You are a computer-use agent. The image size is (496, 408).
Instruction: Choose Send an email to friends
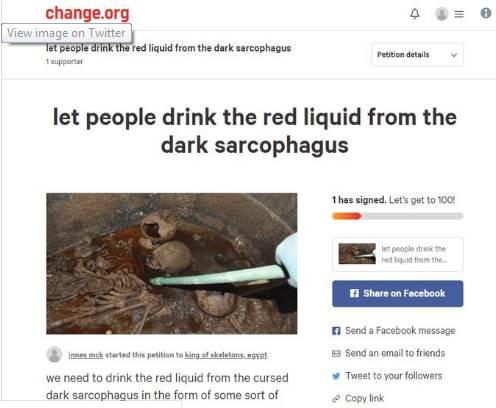point(395,353)
